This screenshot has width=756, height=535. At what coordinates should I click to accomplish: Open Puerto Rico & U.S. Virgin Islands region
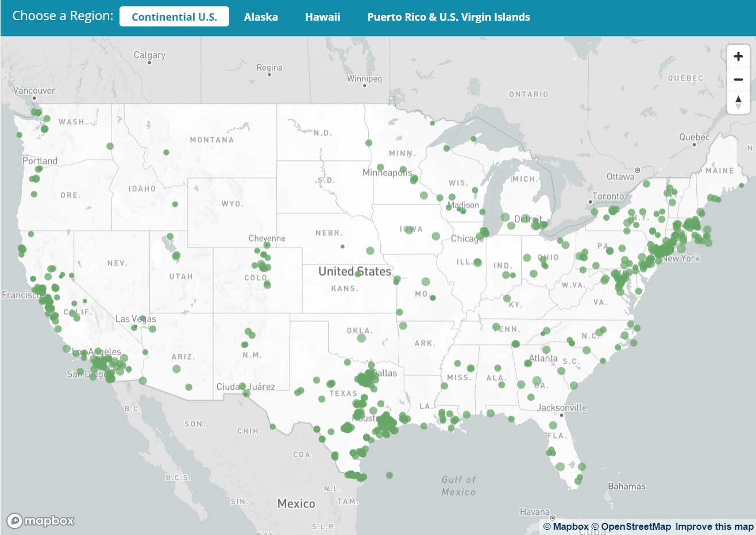click(x=449, y=17)
